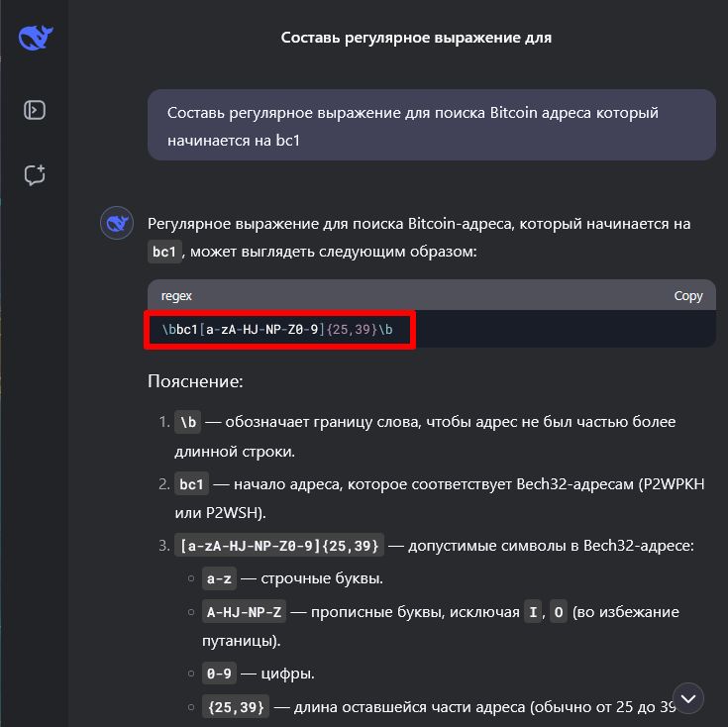This screenshot has height=727, width=728.
Task: Click the "Пояснение:" heading
Action: pos(194,381)
